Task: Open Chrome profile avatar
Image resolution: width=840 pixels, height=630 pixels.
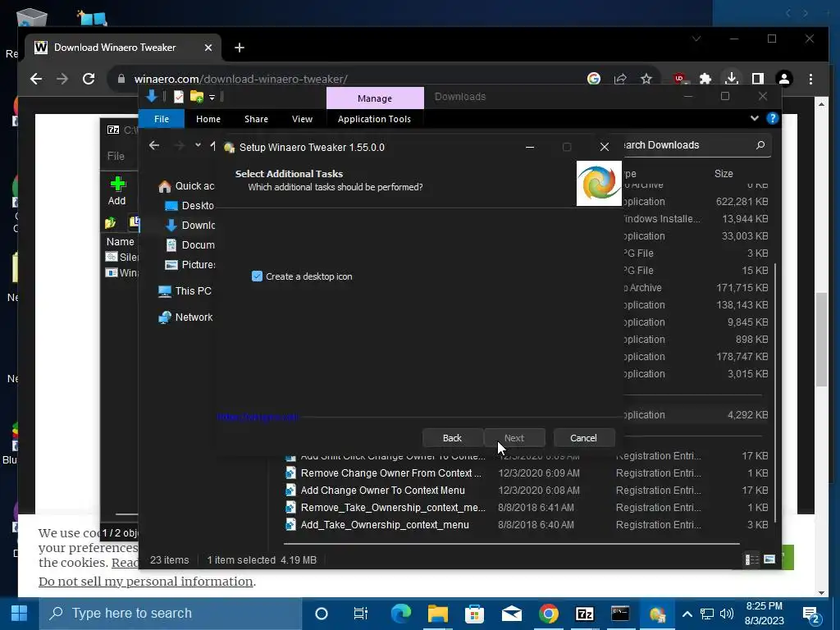Action: coord(784,79)
